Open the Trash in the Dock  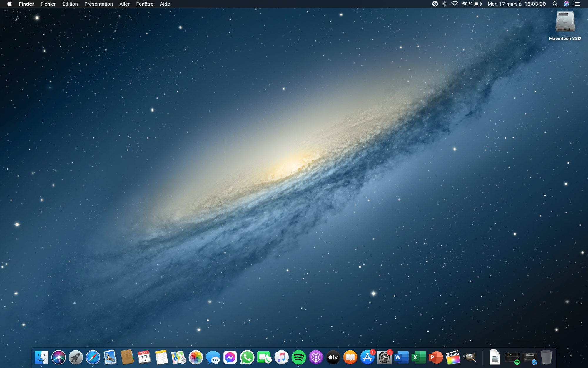click(546, 357)
